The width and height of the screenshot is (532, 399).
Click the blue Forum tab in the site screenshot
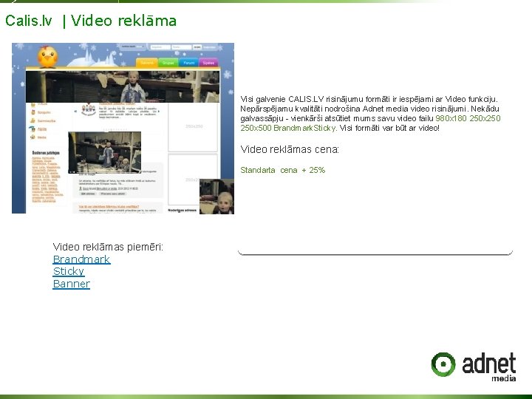(188, 63)
